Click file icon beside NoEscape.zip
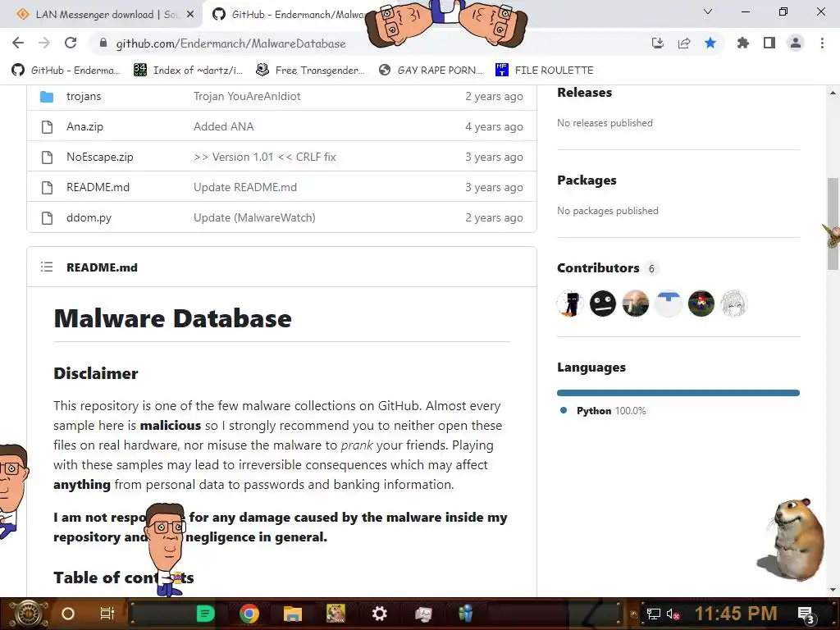This screenshot has height=630, width=840. [47, 157]
